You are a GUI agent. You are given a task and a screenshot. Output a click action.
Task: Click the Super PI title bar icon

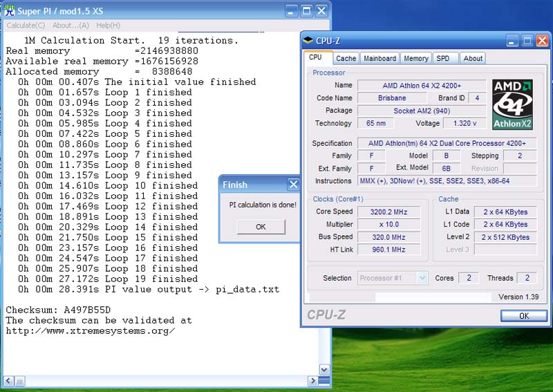10,11
